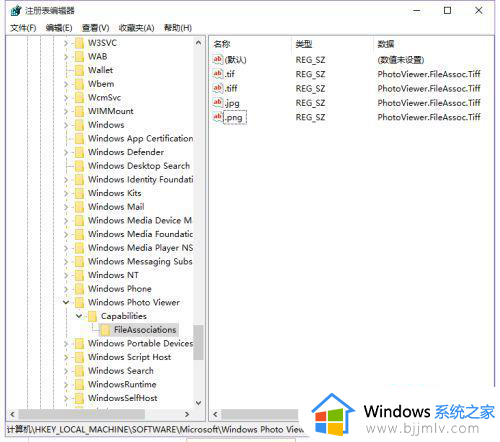Image resolution: width=500 pixels, height=442 pixels.
Task: Minimize the Registry Editor window
Action: (x=417, y=11)
